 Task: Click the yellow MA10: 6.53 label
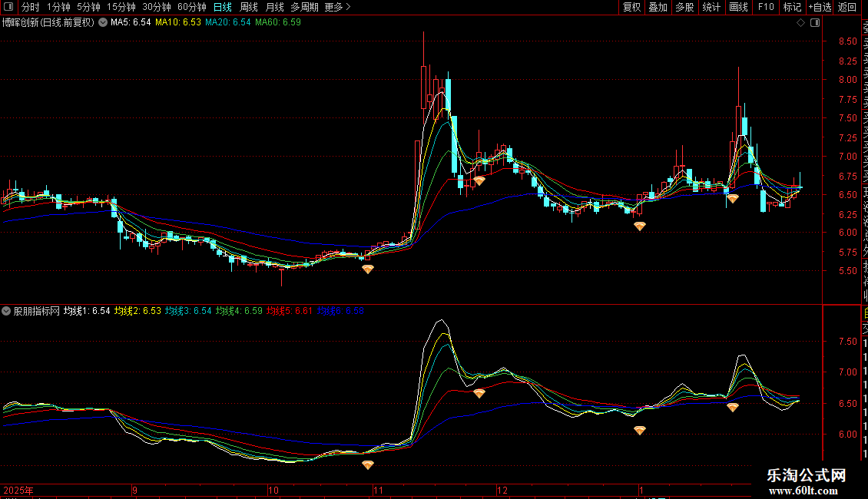[x=178, y=23]
